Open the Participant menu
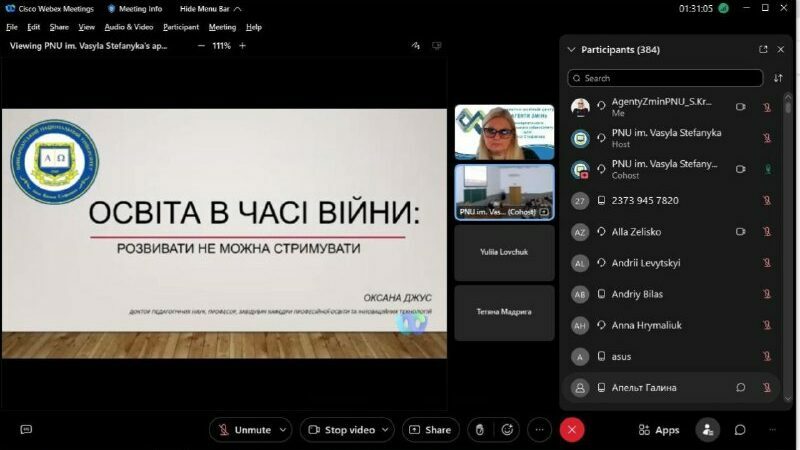The height and width of the screenshot is (450, 800). tap(181, 27)
